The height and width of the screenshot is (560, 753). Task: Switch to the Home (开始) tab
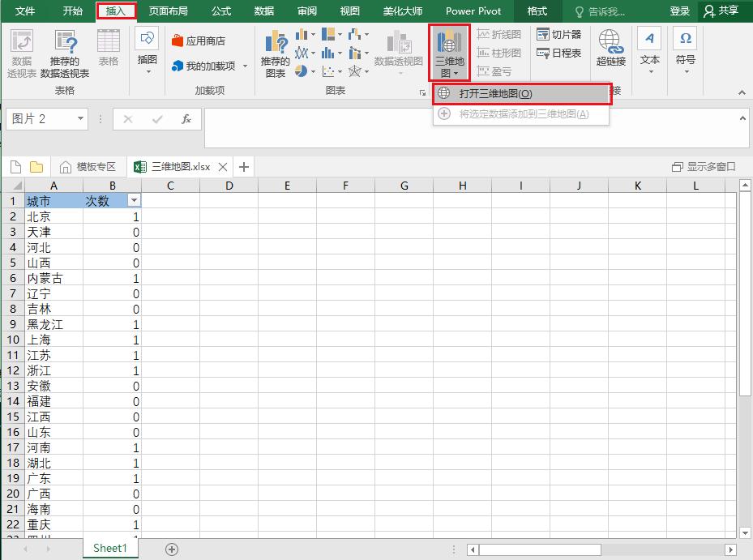(x=72, y=11)
